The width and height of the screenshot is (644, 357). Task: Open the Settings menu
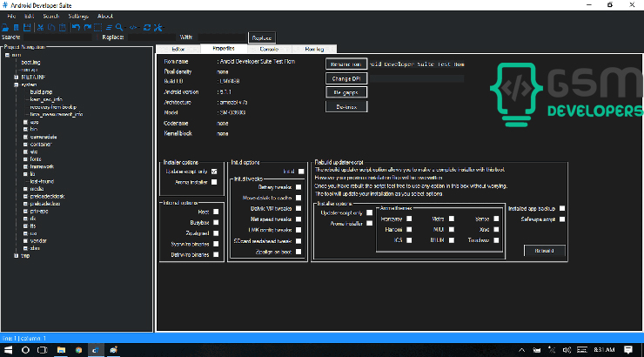click(78, 16)
